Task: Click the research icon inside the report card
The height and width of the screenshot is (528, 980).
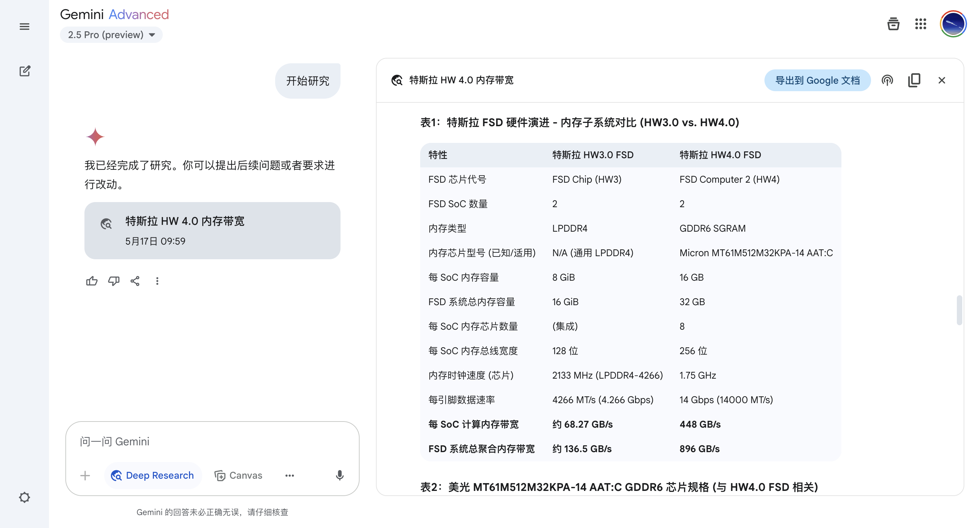Action: [106, 224]
